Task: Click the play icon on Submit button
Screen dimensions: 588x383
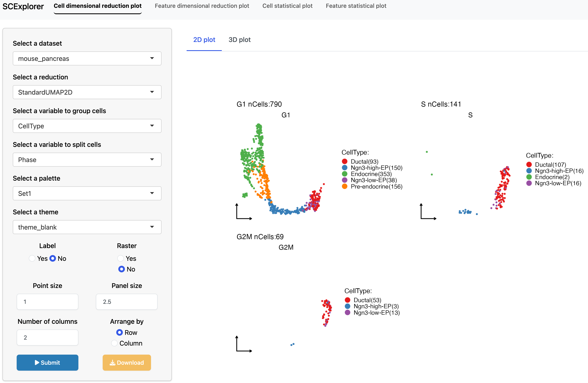Action: point(37,362)
